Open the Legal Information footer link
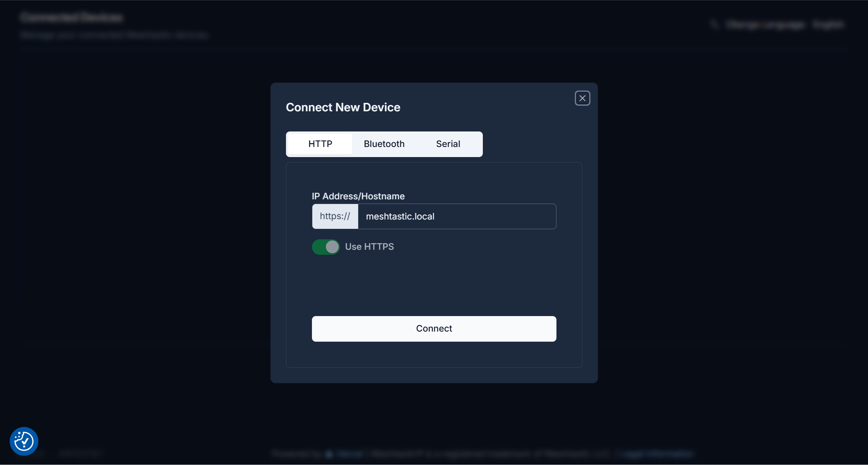Viewport: 868px width, 465px height. [656, 453]
